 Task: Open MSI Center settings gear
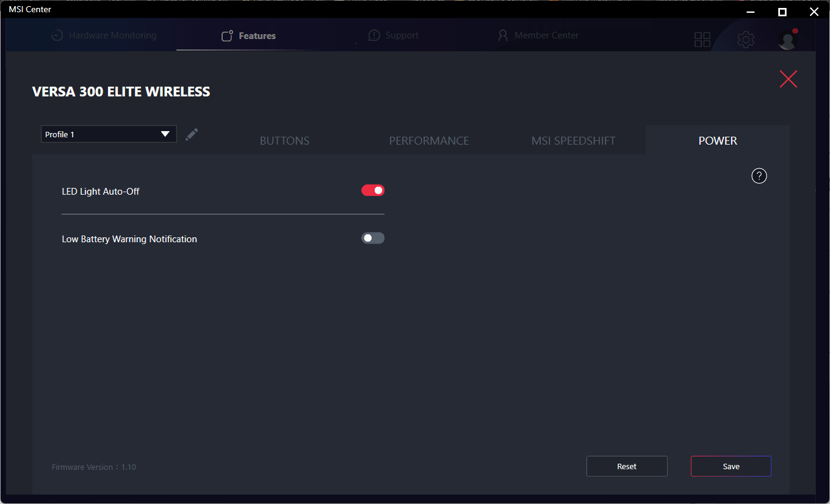point(746,40)
